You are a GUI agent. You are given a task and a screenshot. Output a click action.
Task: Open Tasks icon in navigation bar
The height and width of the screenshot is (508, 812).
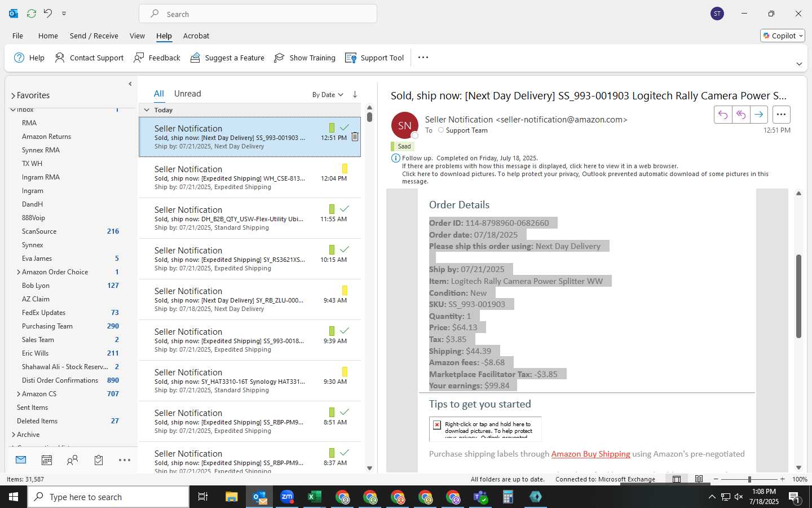(x=99, y=460)
